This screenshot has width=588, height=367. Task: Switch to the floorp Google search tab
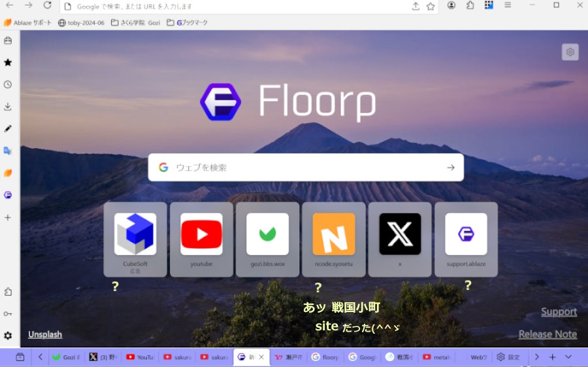[x=325, y=357]
